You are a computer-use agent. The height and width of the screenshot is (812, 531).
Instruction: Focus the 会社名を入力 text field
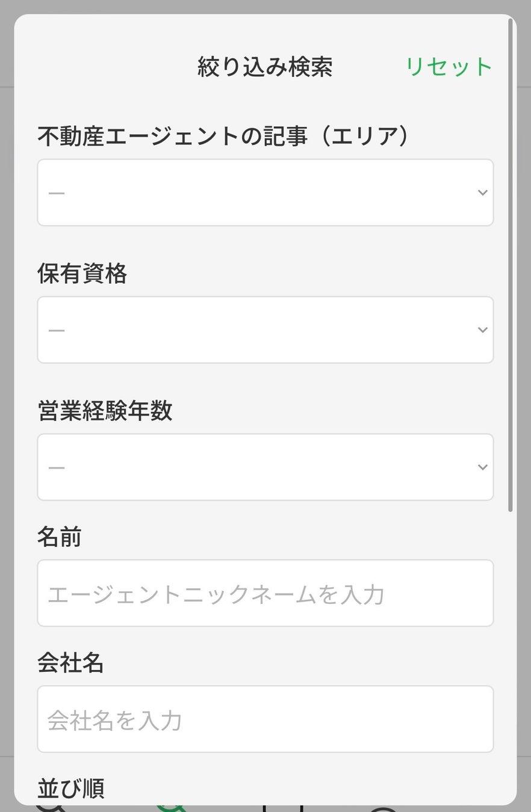(x=265, y=719)
